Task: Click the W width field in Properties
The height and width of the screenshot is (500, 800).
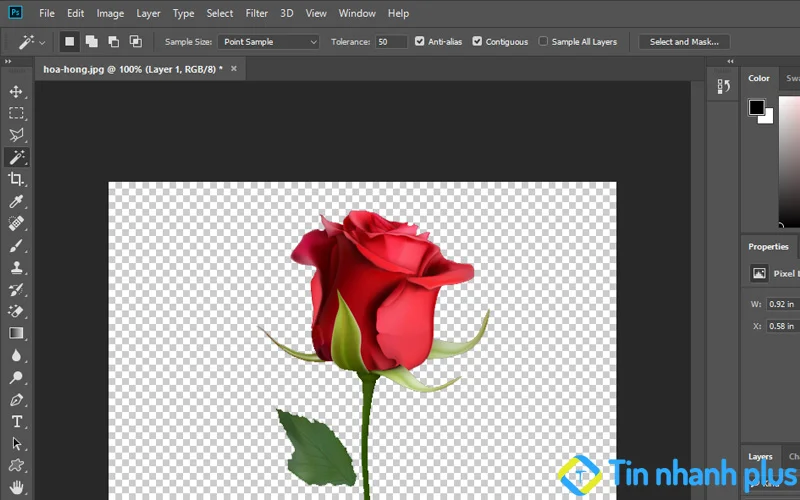Action: [782, 304]
